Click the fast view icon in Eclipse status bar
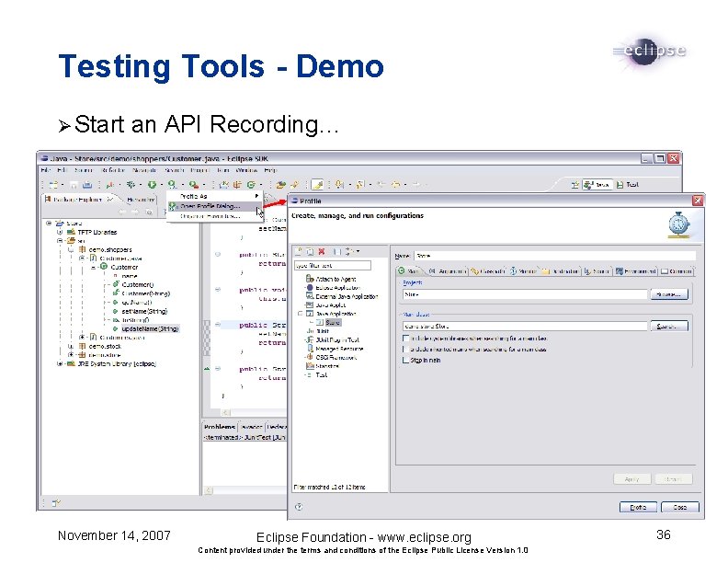This screenshot has width=728, height=563. click(x=56, y=502)
